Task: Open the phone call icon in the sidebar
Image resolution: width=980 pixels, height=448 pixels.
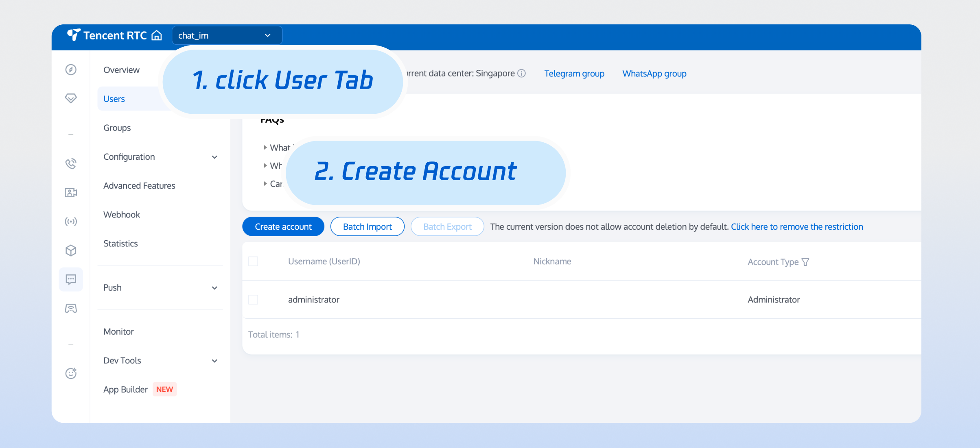Action: (x=71, y=163)
